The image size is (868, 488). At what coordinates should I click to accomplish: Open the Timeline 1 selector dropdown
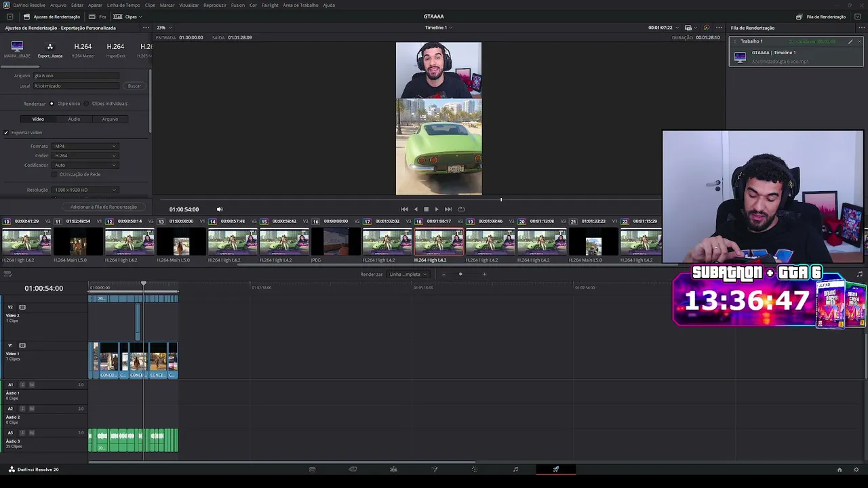coord(438,28)
